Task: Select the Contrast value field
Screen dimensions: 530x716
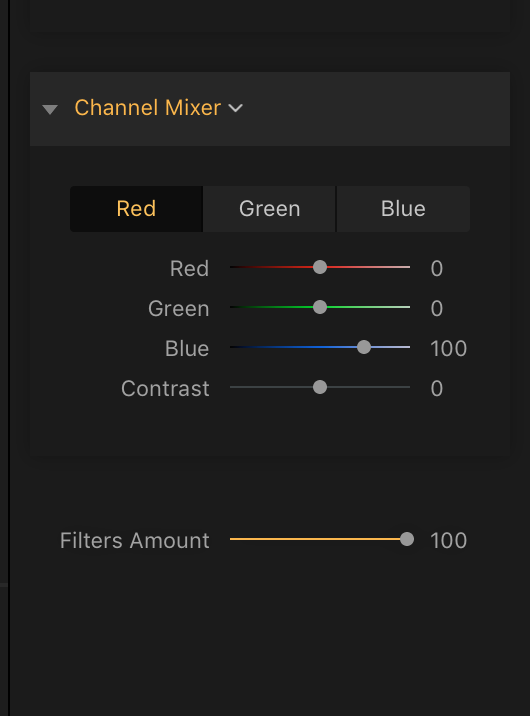Action: coord(437,389)
